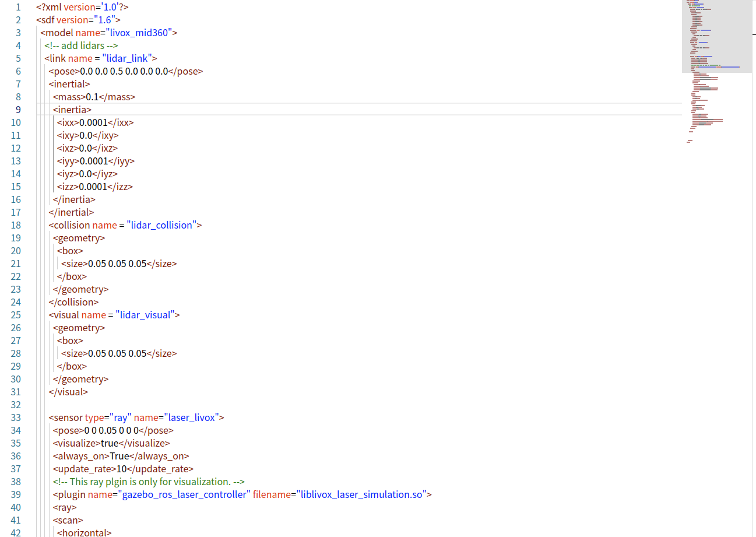Screen dimensions: 756x537
Task: Click the model name "livox_mid360" attribute
Action: click(140, 32)
